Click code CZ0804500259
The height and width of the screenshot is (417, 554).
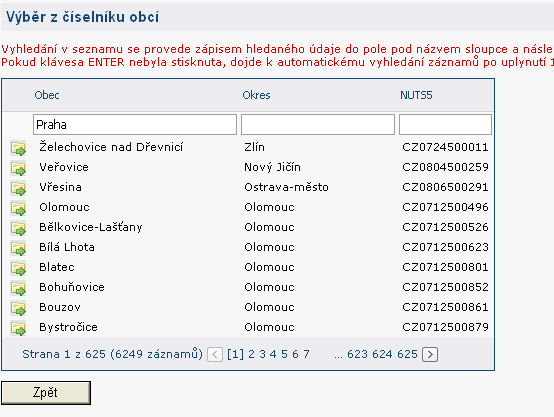coord(445,167)
